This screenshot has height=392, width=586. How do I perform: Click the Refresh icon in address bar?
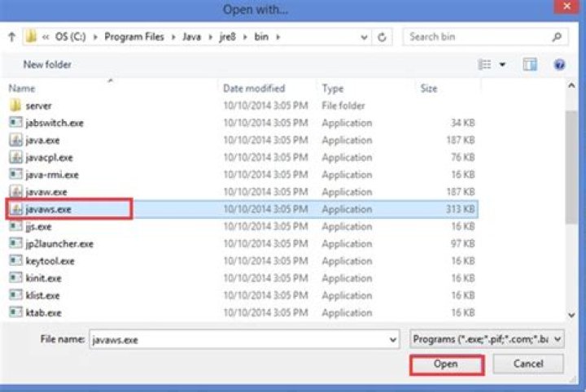point(382,37)
